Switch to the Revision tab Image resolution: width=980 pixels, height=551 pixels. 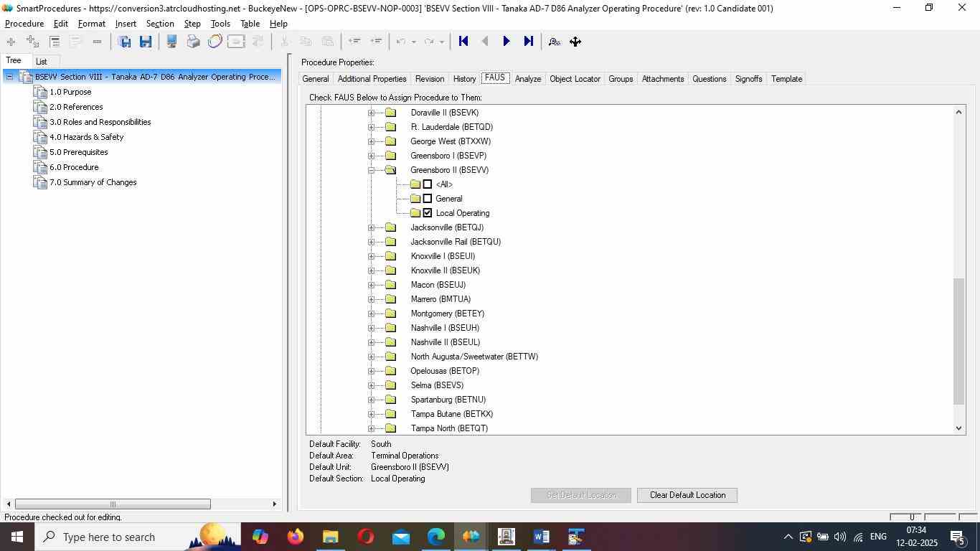pyautogui.click(x=429, y=79)
